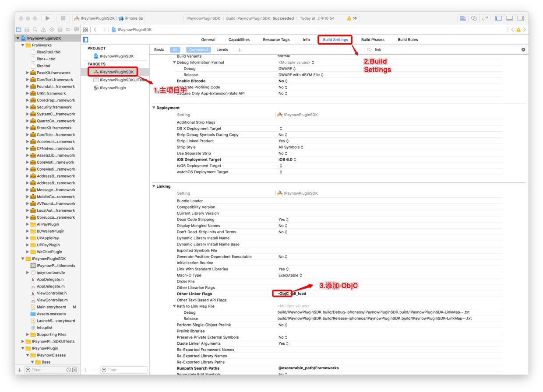Expand the PassKit.framework item

[x=28, y=73]
